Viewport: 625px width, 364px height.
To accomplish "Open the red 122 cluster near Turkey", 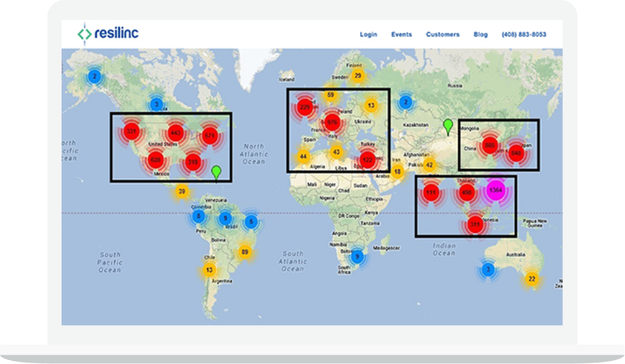I will pos(367,160).
